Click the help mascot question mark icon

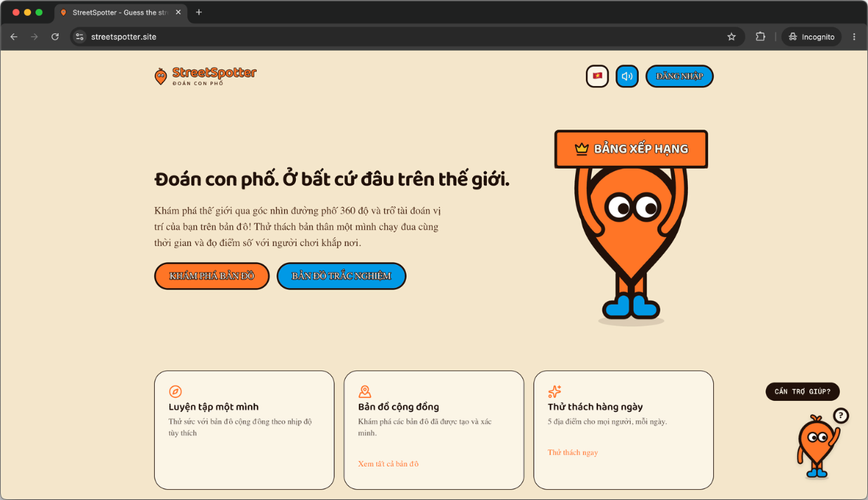click(x=841, y=415)
